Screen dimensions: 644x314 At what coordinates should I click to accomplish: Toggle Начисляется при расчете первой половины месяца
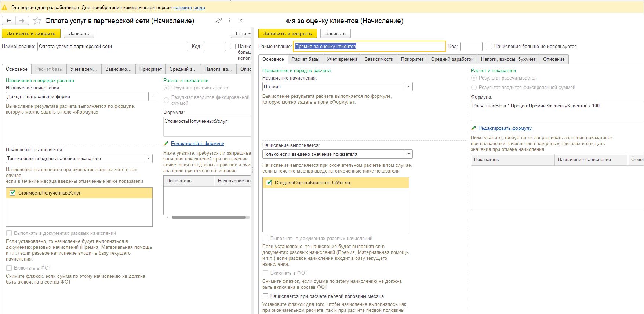tap(265, 296)
